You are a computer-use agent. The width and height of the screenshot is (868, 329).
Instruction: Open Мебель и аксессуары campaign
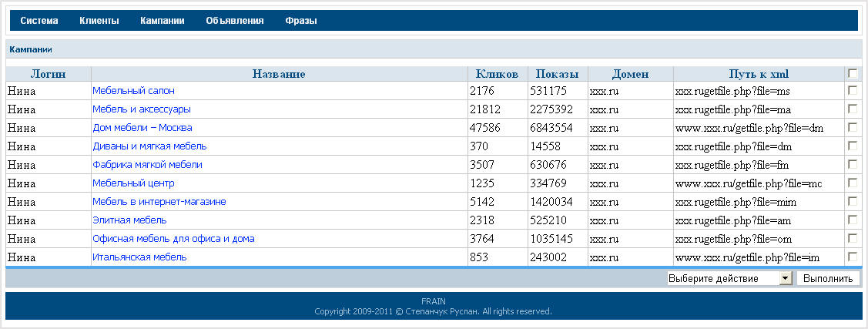(142, 109)
